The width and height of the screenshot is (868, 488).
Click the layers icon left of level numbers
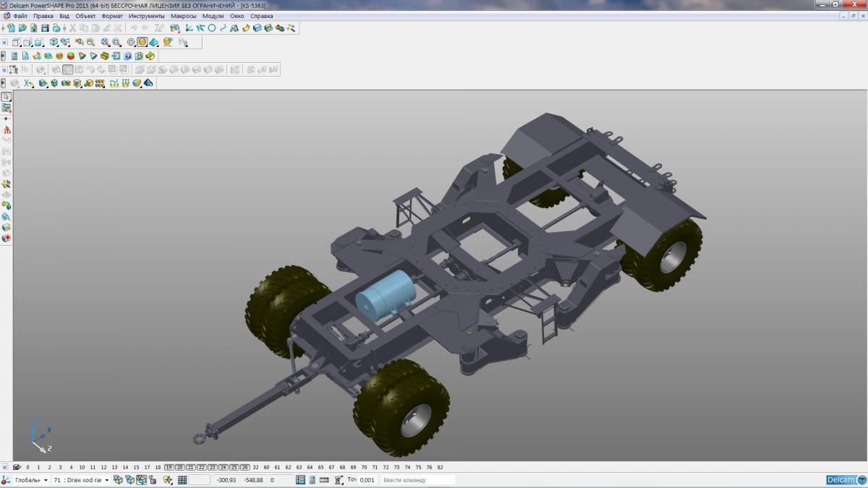click(16, 467)
